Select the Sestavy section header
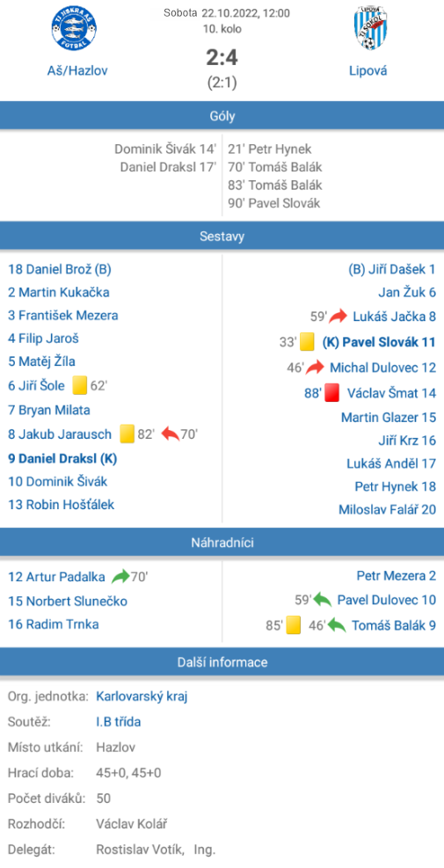This screenshot has width=444, height=868. 222,237
